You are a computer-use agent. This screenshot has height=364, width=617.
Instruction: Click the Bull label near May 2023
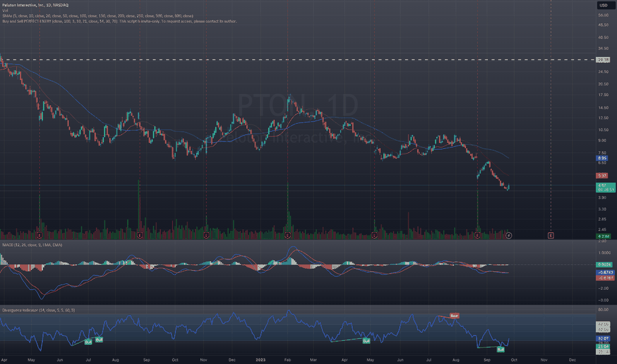[x=366, y=341]
